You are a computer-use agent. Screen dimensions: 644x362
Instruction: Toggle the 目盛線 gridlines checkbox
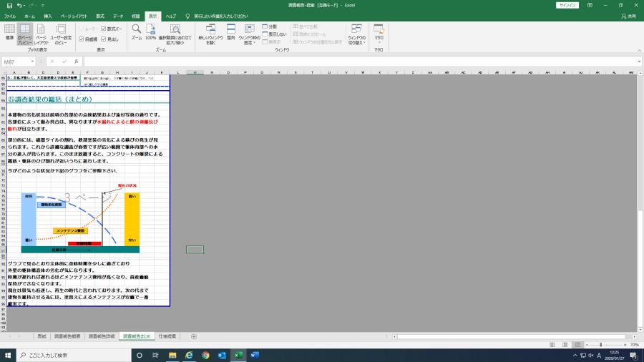click(x=82, y=39)
